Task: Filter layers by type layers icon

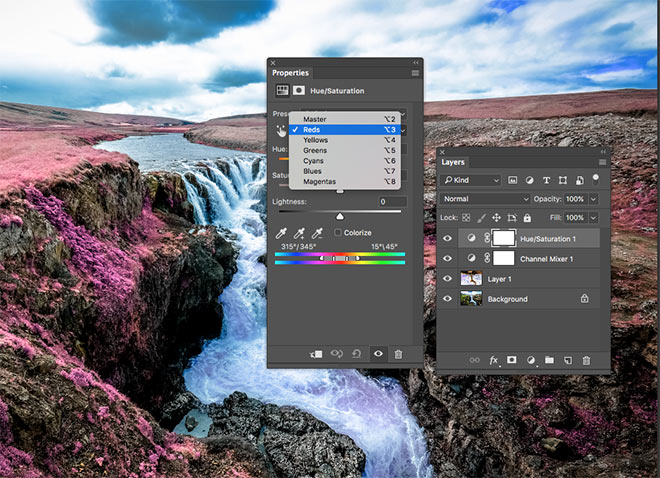Action: point(546,180)
